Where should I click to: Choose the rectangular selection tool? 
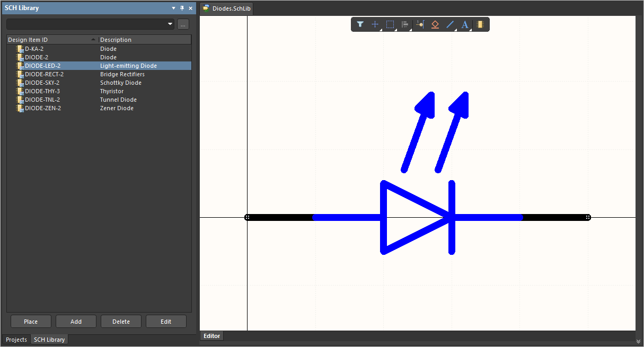pyautogui.click(x=391, y=24)
